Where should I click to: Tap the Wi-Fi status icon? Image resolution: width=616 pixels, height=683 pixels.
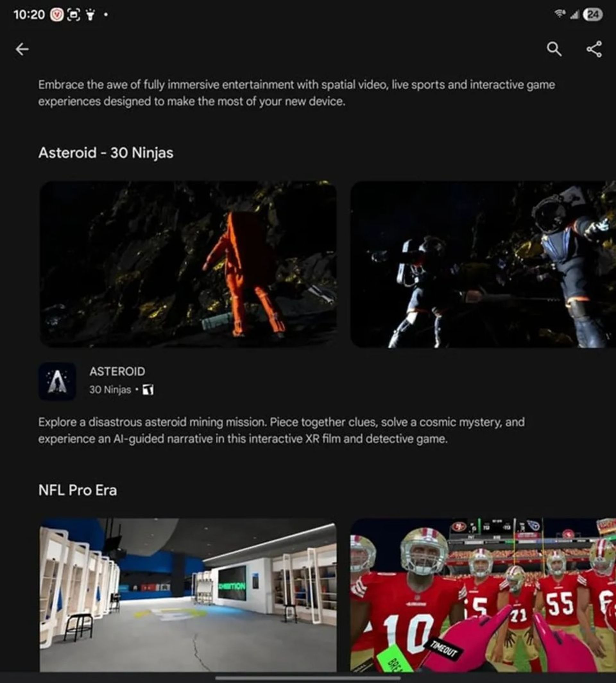point(560,14)
